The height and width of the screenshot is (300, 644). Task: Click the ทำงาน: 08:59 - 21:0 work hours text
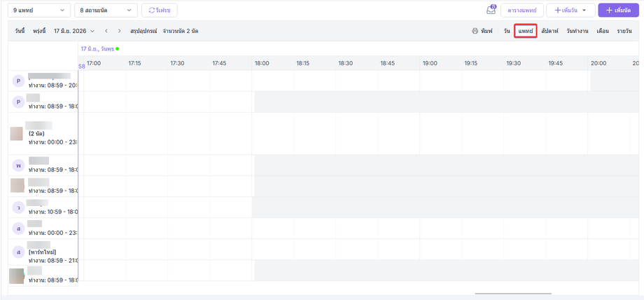click(x=53, y=261)
